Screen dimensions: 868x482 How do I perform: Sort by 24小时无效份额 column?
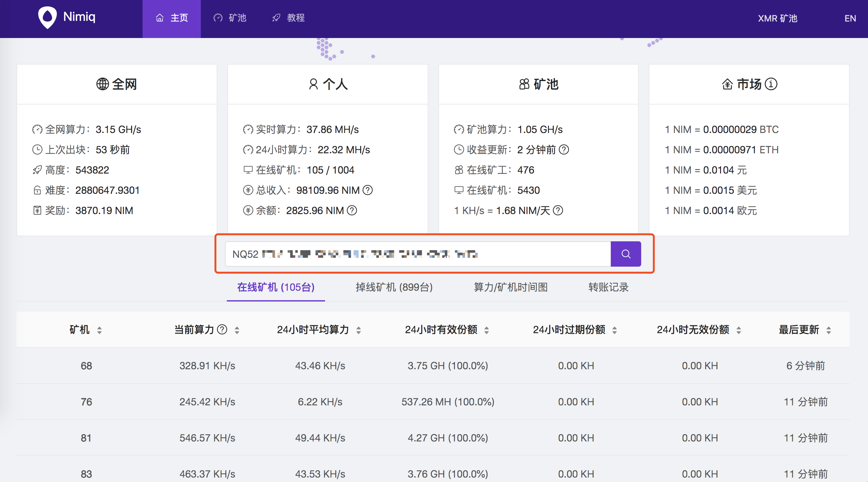coord(739,330)
